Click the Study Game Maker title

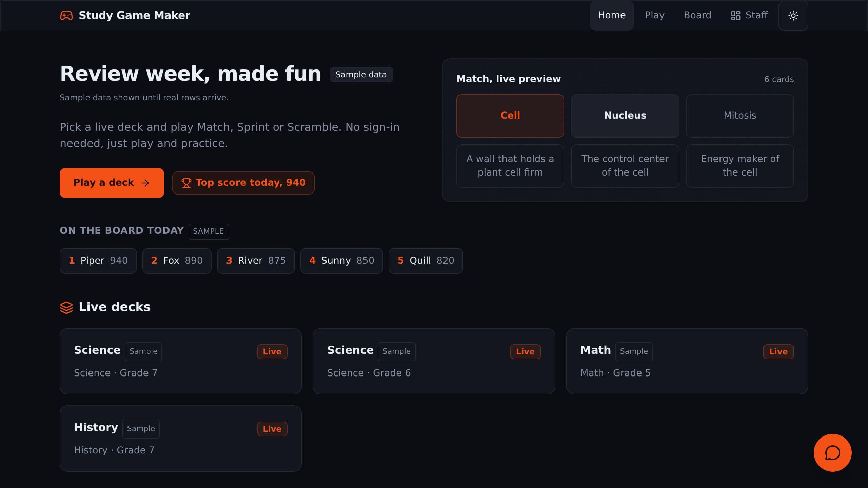click(134, 15)
